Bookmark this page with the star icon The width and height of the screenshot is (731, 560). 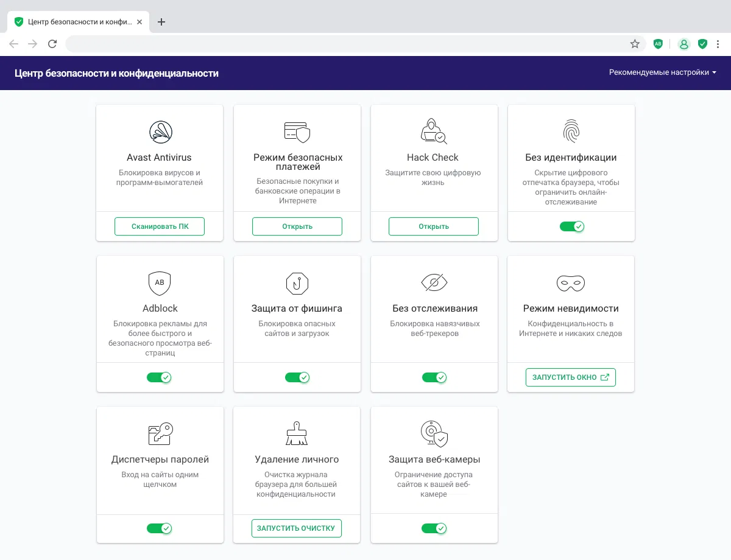click(x=635, y=44)
